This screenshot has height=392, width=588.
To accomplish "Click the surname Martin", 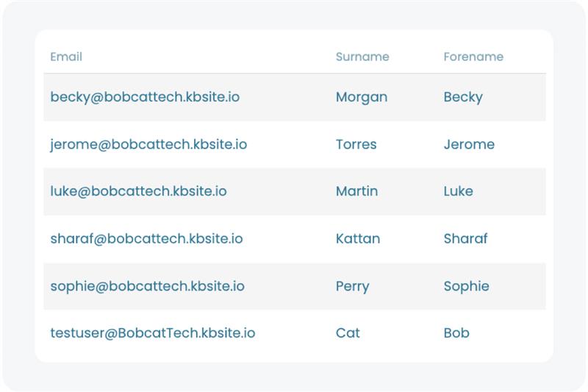I will (356, 191).
